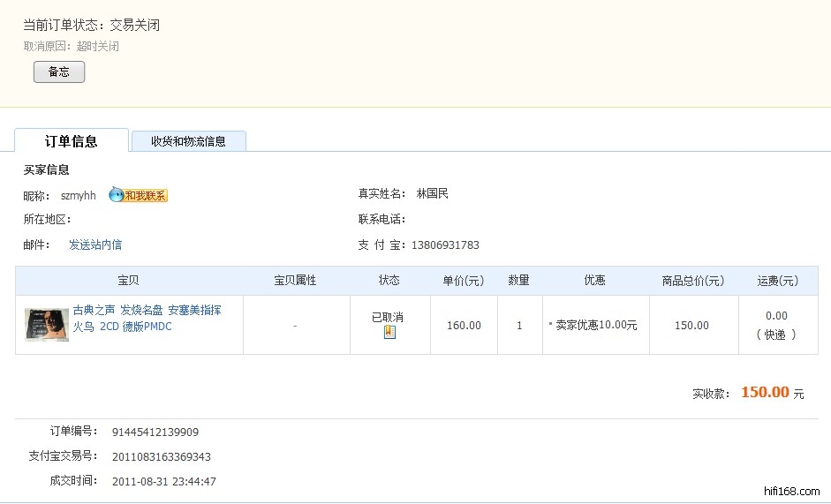Click the CD product thumbnail image
The width and height of the screenshot is (831, 504).
[47, 325]
